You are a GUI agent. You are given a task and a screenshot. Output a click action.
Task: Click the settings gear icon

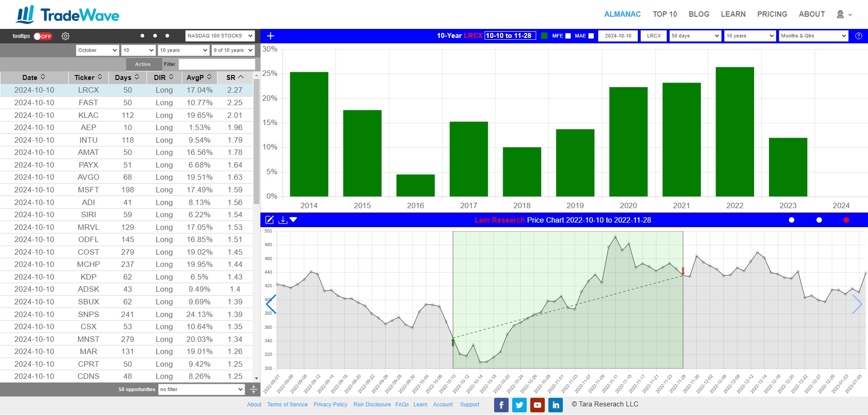pyautogui.click(x=66, y=36)
